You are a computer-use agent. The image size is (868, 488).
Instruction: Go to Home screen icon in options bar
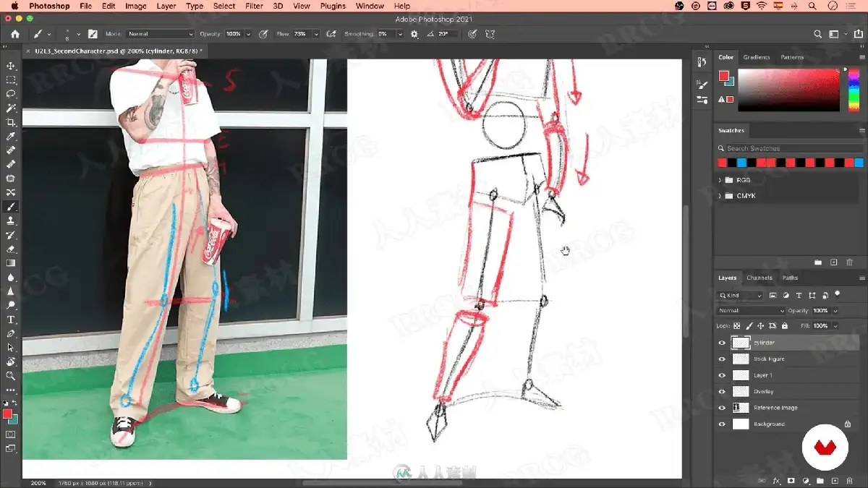[x=15, y=34]
